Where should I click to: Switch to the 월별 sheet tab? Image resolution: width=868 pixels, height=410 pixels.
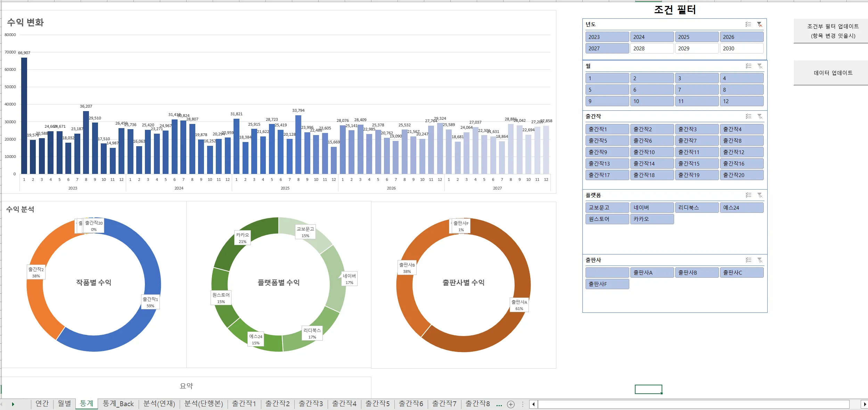pos(64,403)
